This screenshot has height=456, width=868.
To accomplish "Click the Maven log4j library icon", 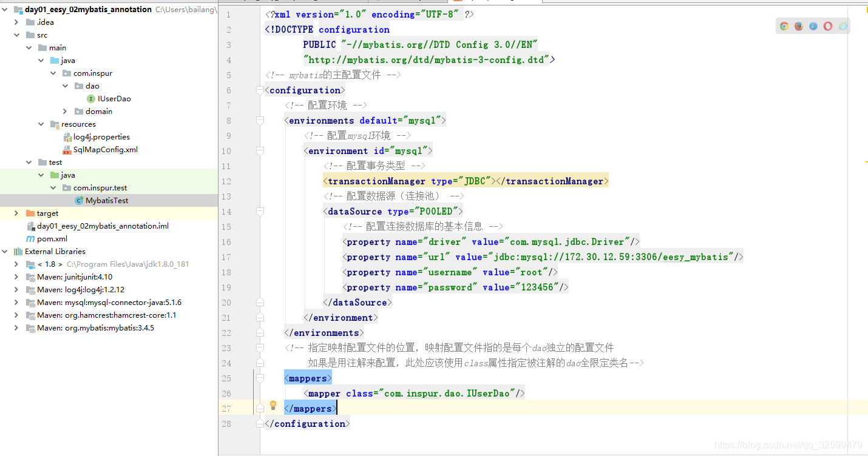I will 31,290.
